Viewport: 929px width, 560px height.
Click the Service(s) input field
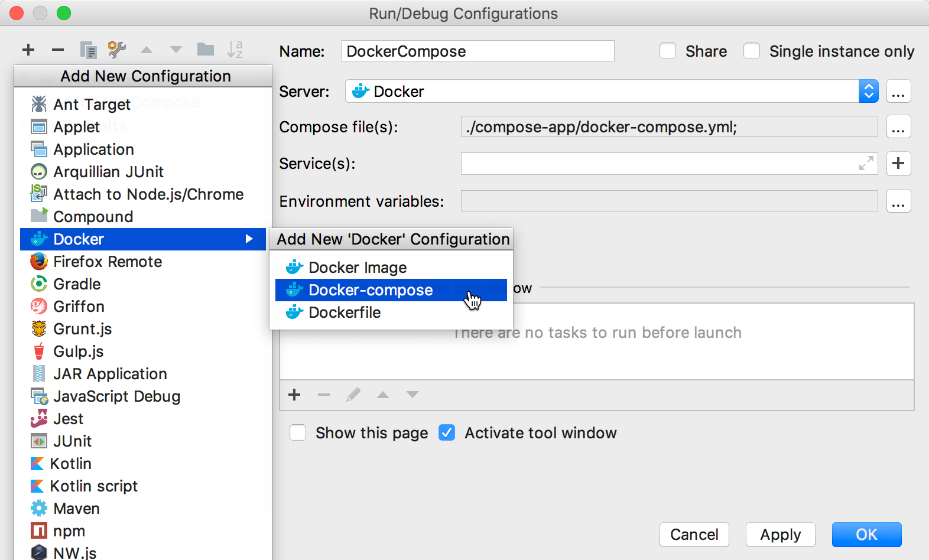coord(670,164)
